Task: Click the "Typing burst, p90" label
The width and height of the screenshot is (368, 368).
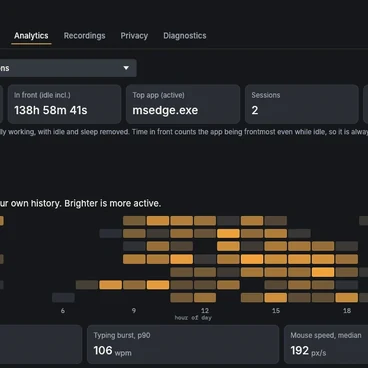Action: click(122, 335)
